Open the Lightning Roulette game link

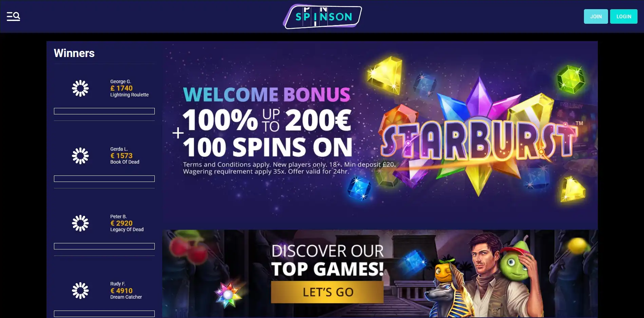(129, 95)
